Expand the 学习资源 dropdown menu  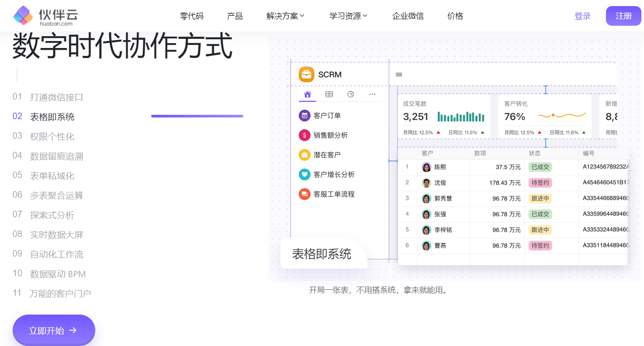click(348, 16)
